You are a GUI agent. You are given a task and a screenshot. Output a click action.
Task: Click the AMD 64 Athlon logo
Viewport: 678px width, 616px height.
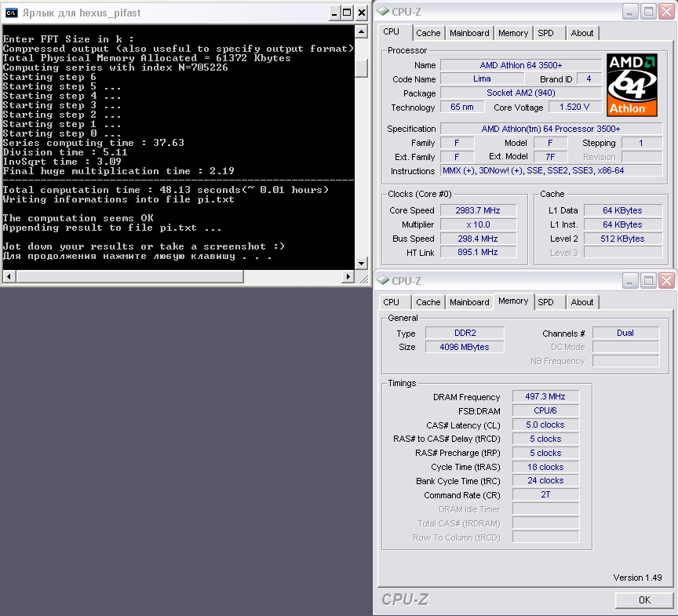pos(632,85)
